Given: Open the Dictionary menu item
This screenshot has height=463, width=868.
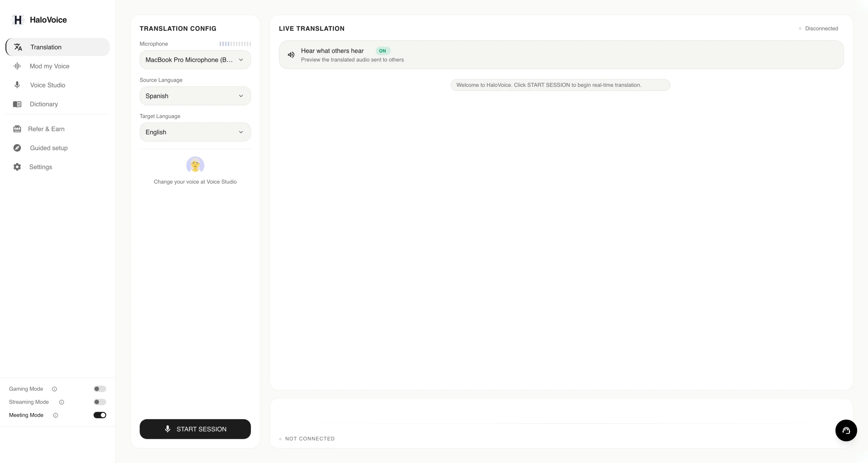Looking at the screenshot, I should click(58, 104).
